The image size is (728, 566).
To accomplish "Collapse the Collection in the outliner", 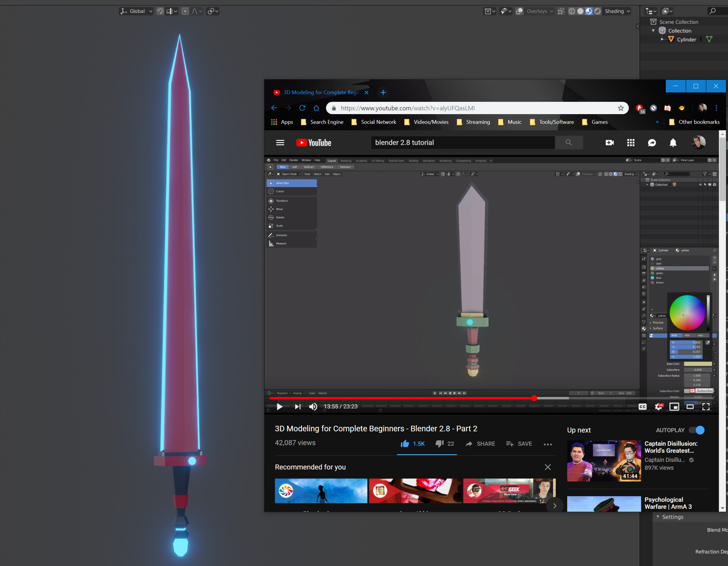I will point(653,30).
